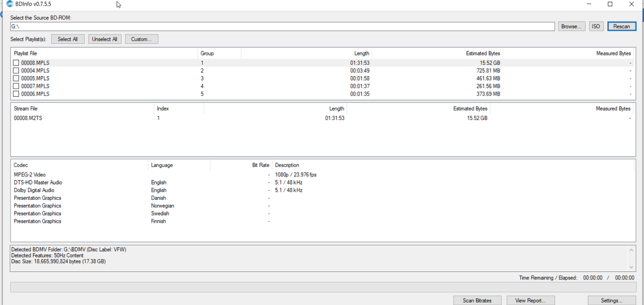This screenshot has width=644, height=305.
Task: Click Unselect All button
Action: click(x=105, y=39)
